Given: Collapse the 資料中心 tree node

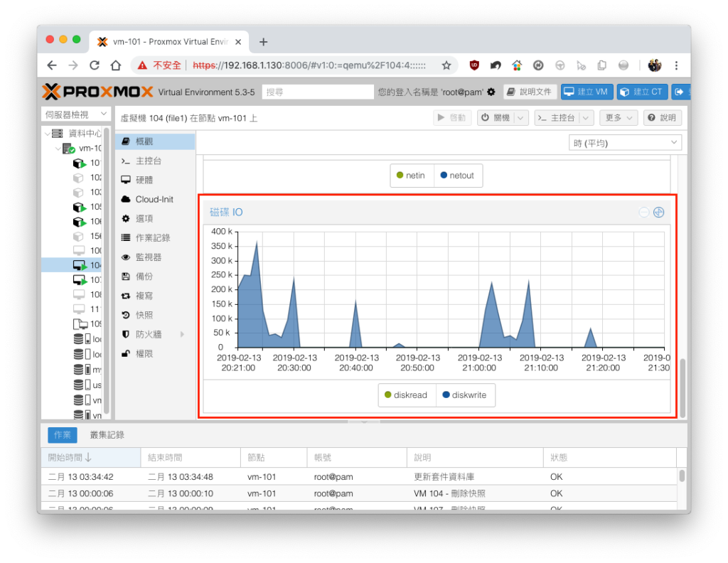Looking at the screenshot, I should click(48, 134).
